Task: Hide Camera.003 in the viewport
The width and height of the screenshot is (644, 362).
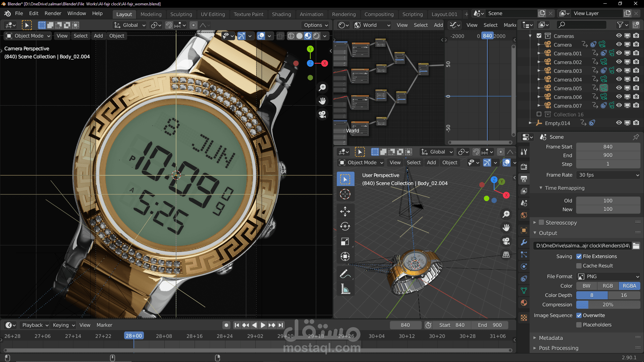Action: [x=619, y=70]
